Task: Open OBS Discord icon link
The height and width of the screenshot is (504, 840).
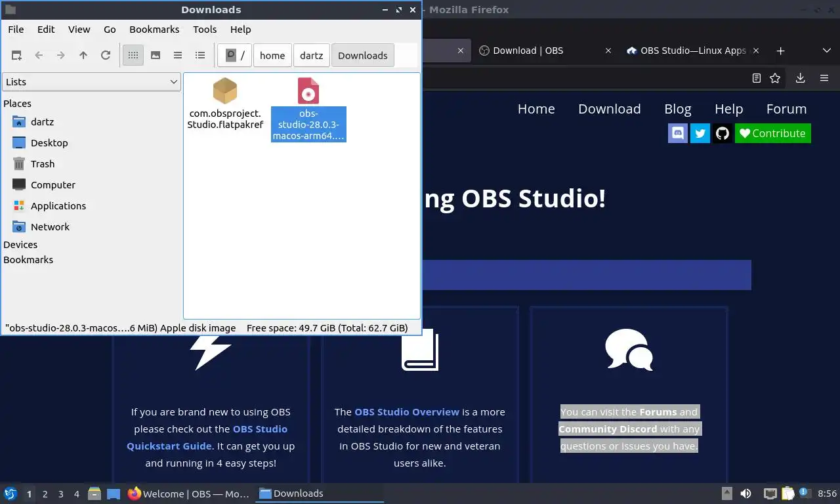Action: coord(678,133)
